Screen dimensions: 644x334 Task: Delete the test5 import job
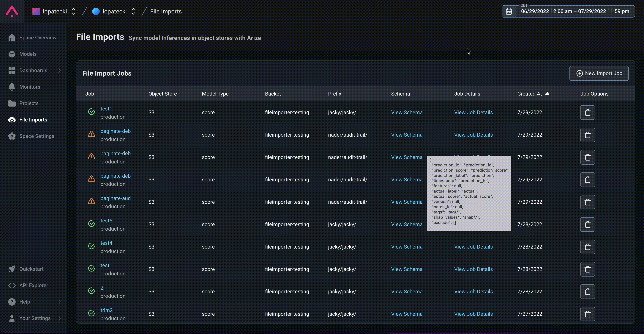[x=588, y=224]
